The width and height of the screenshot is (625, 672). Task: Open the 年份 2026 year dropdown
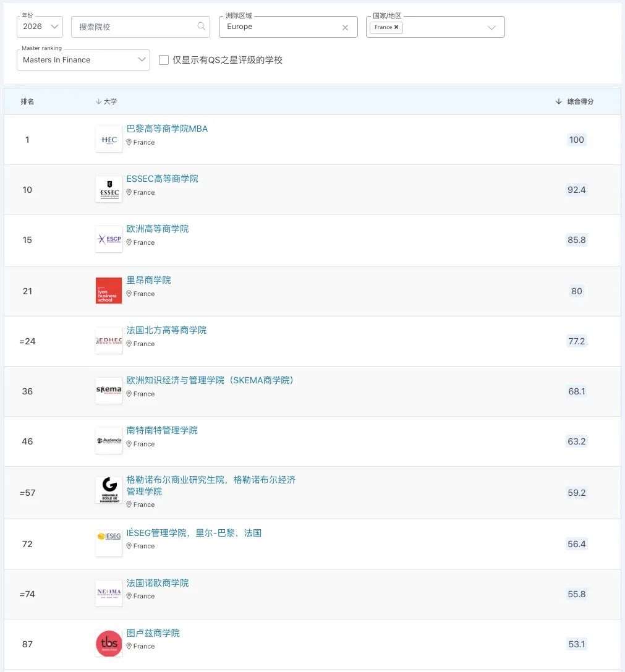pyautogui.click(x=40, y=27)
